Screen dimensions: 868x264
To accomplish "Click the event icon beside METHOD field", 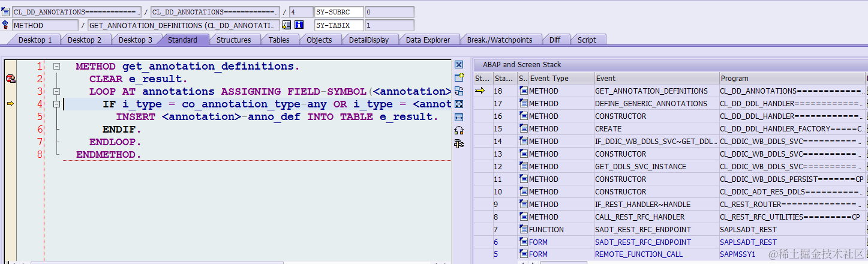I will click(6, 25).
